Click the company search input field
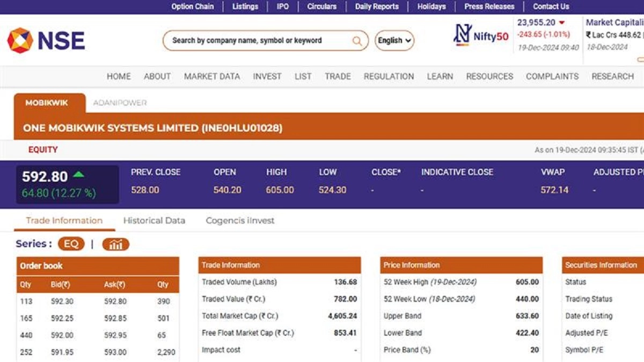644x362 pixels. [260, 41]
